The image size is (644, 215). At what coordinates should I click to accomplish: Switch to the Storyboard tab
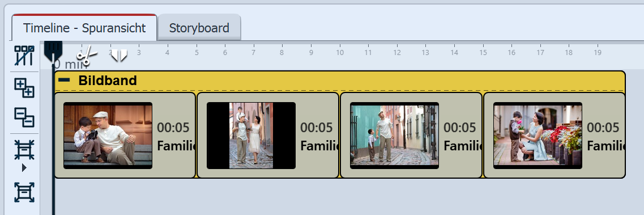coord(199,28)
